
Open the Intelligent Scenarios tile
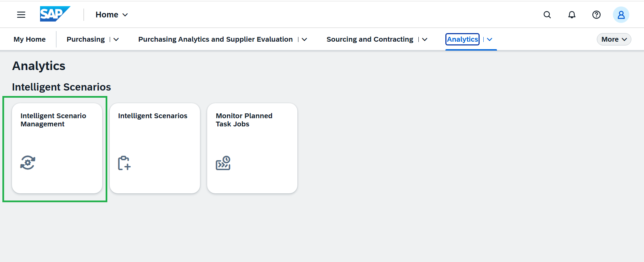tap(155, 148)
